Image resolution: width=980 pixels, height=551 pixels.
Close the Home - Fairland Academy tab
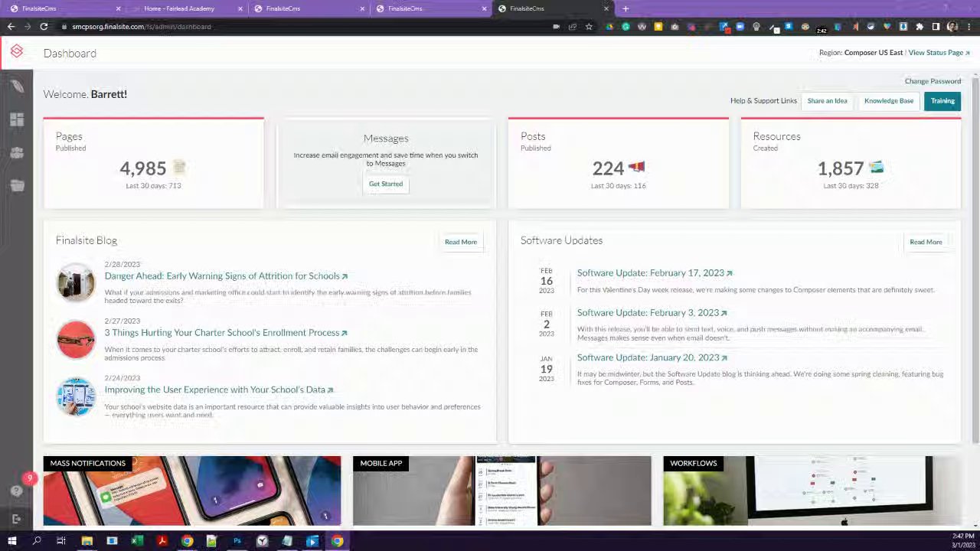pyautogui.click(x=240, y=8)
